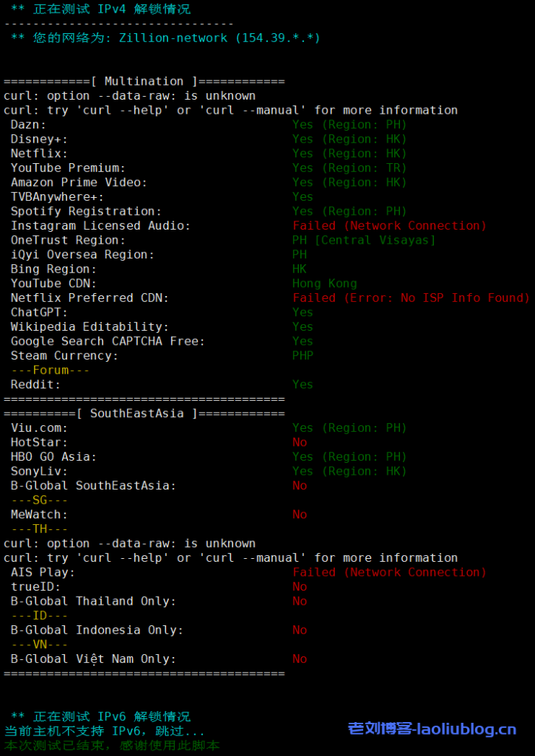Click the OneTrust Region Central Visayas value
Image resolution: width=535 pixels, height=756 pixels.
click(x=364, y=240)
